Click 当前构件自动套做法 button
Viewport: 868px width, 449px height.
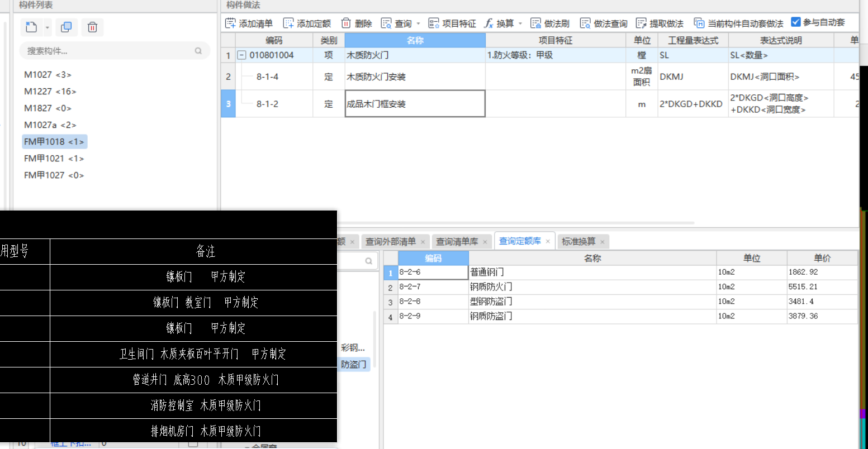click(738, 23)
